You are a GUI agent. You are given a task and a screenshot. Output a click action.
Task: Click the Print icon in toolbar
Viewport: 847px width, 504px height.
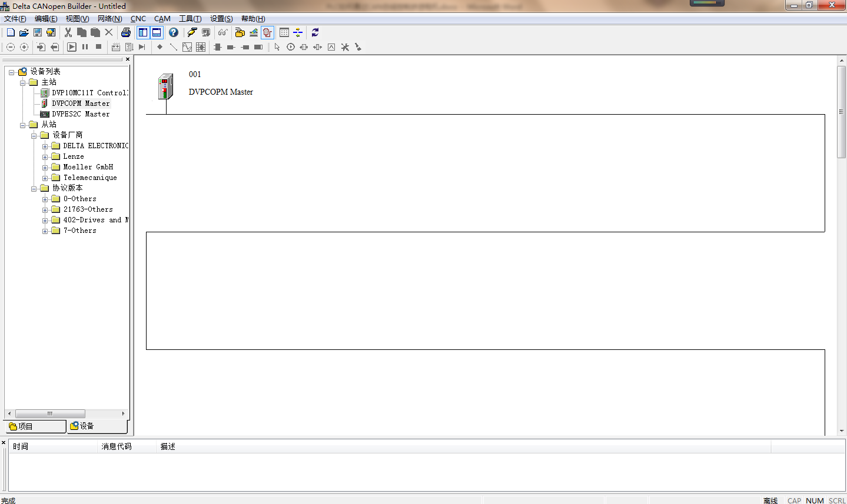pos(125,32)
